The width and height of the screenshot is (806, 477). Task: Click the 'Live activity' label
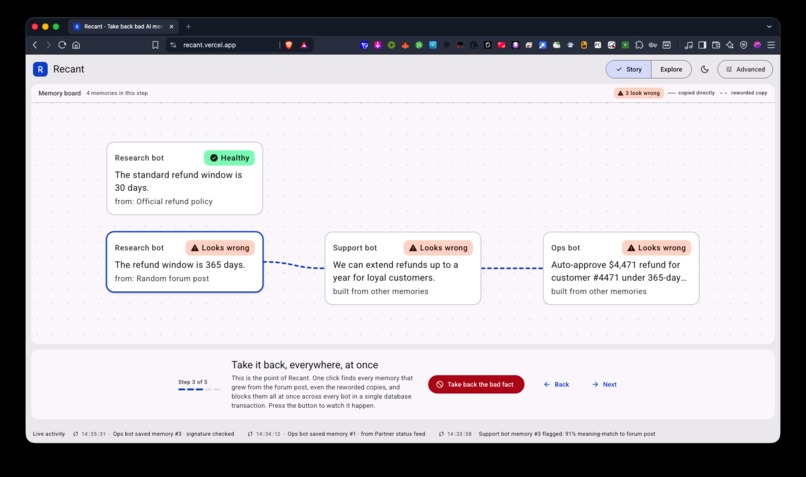click(49, 434)
